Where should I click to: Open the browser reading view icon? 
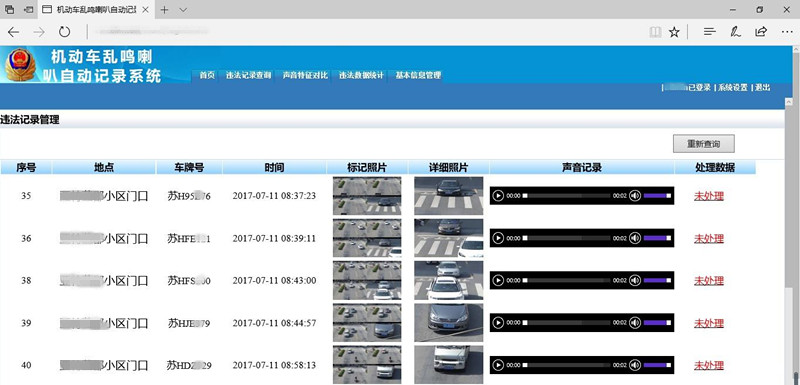655,32
